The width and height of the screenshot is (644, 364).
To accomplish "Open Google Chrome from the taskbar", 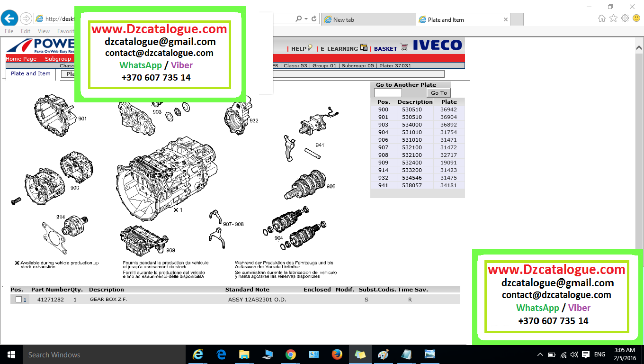I will [x=290, y=355].
